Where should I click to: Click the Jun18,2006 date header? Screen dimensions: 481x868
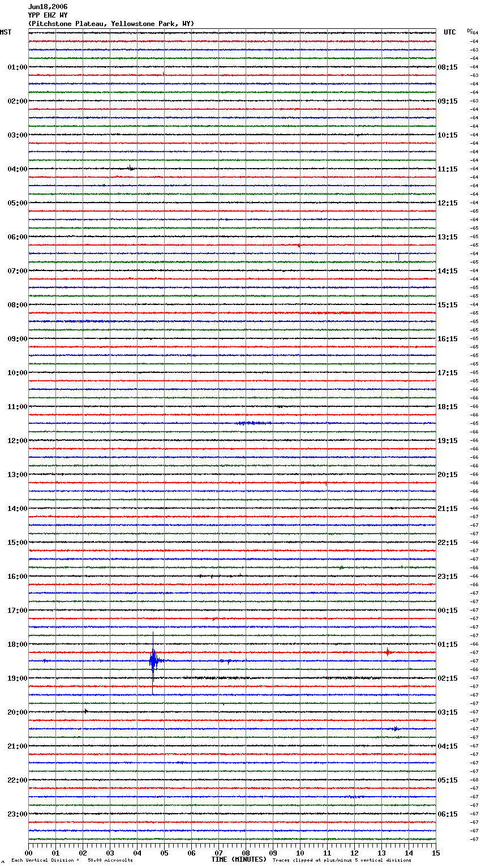point(48,7)
